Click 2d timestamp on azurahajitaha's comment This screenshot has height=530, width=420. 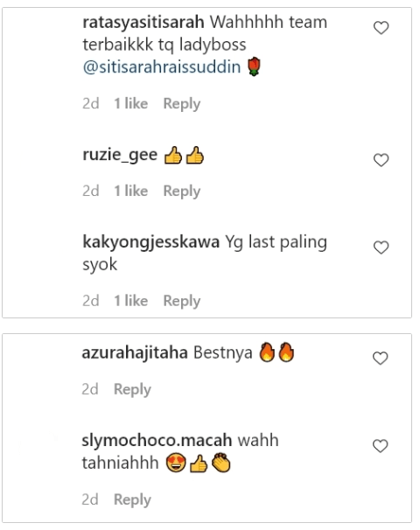point(90,389)
